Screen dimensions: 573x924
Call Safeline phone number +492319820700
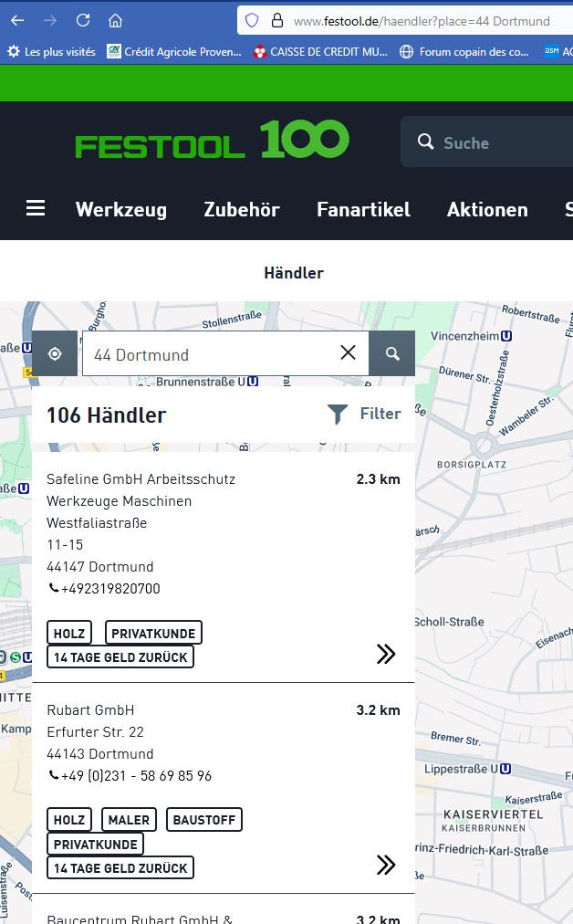[x=109, y=589]
